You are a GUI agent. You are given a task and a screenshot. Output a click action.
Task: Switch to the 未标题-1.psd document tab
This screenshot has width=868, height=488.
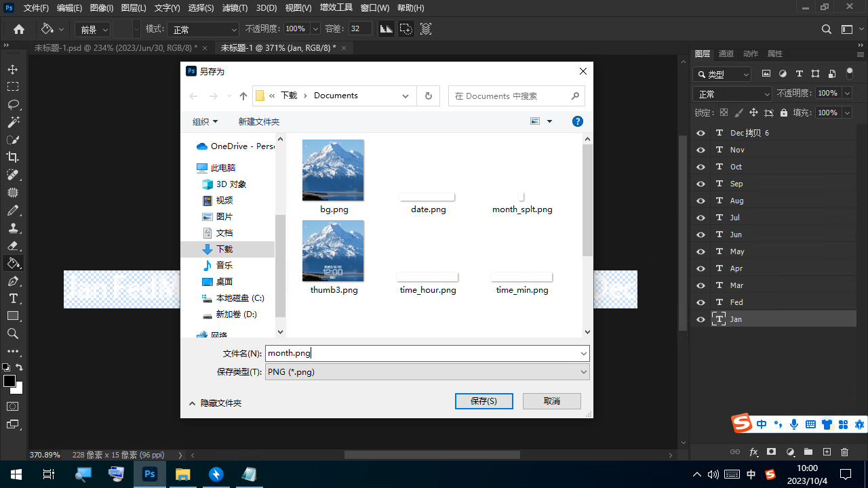pyautogui.click(x=115, y=48)
